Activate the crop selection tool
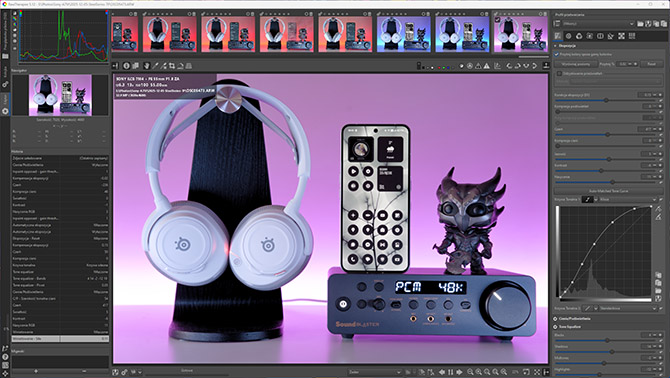The height and width of the screenshot is (378, 670). 171,66
